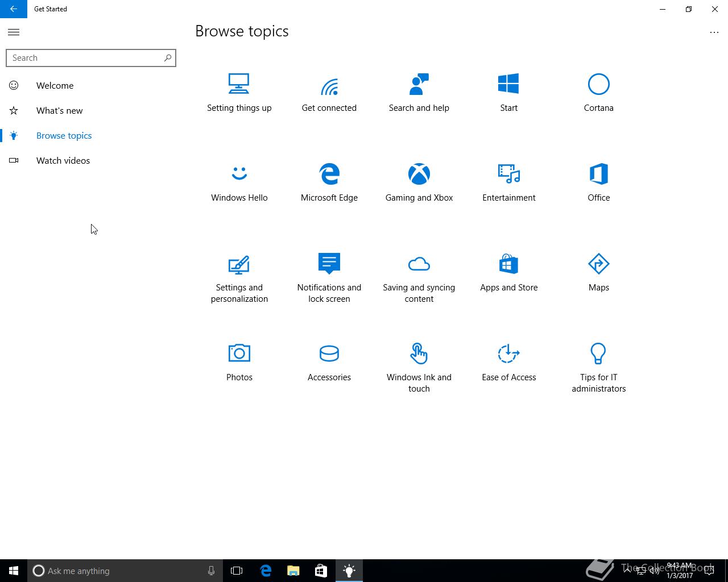Open the Microsoft Edge topic
Viewport: 728px width, 582px height.
(x=329, y=183)
